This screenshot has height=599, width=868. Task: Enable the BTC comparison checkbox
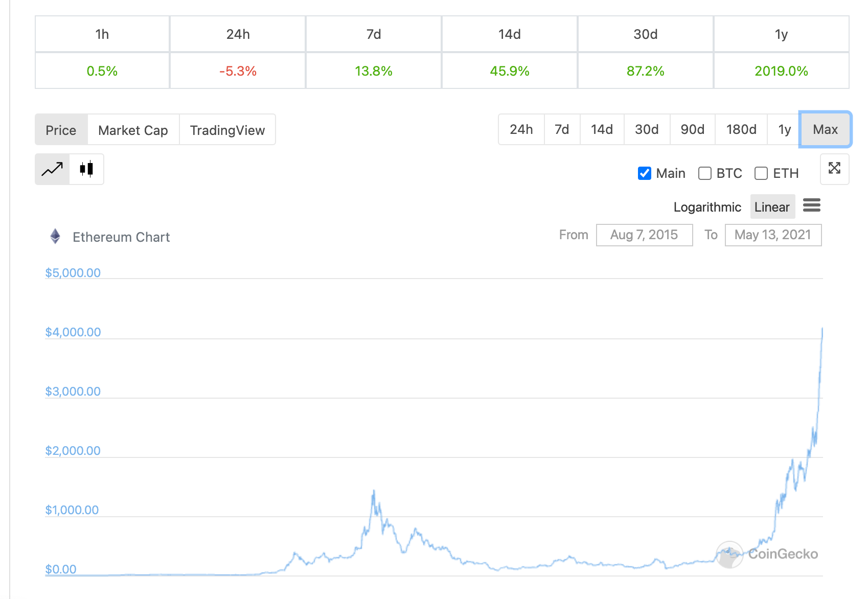(705, 174)
